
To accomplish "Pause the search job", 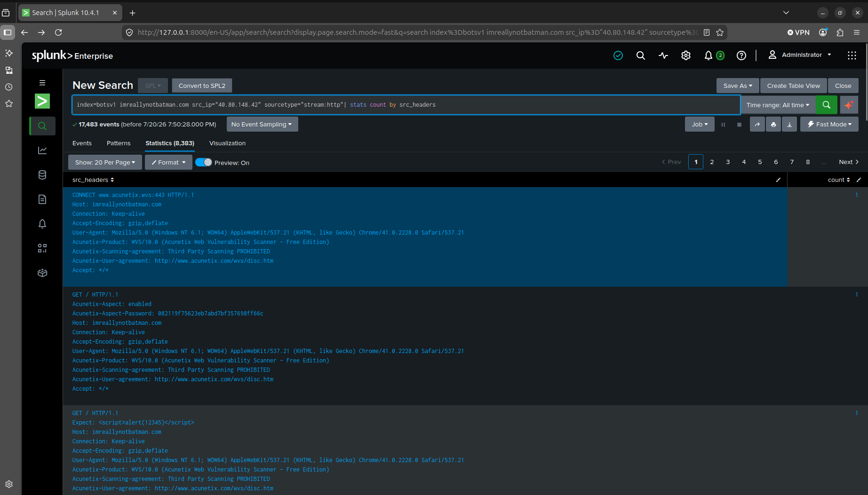I will (723, 125).
